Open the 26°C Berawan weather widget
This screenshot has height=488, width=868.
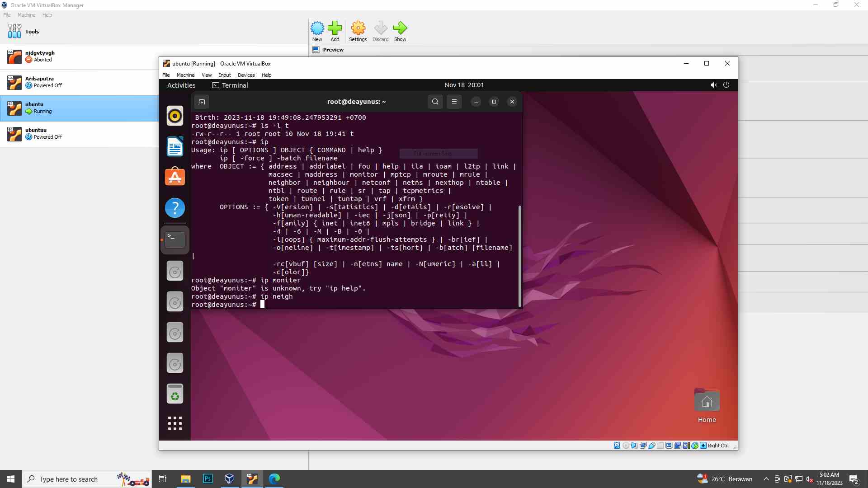coord(725,479)
